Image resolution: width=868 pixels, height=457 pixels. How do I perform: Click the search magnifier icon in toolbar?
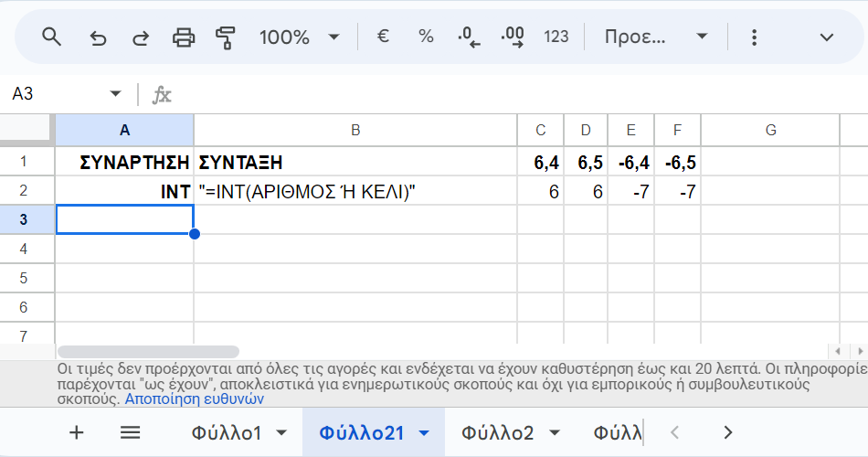coord(52,37)
